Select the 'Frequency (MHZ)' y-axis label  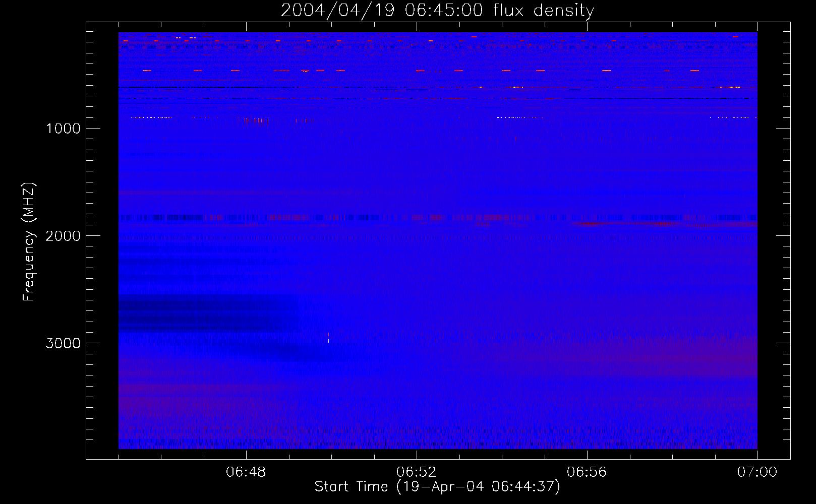click(29, 242)
